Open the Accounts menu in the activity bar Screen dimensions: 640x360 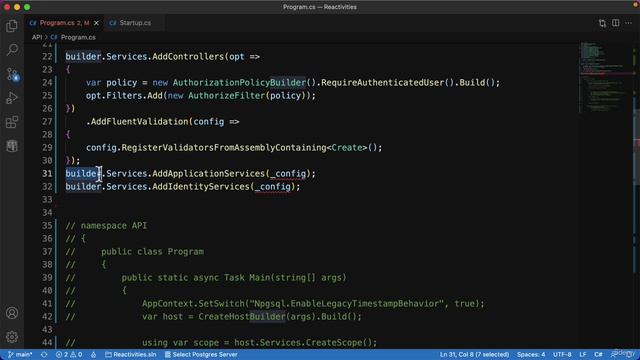(x=12, y=313)
